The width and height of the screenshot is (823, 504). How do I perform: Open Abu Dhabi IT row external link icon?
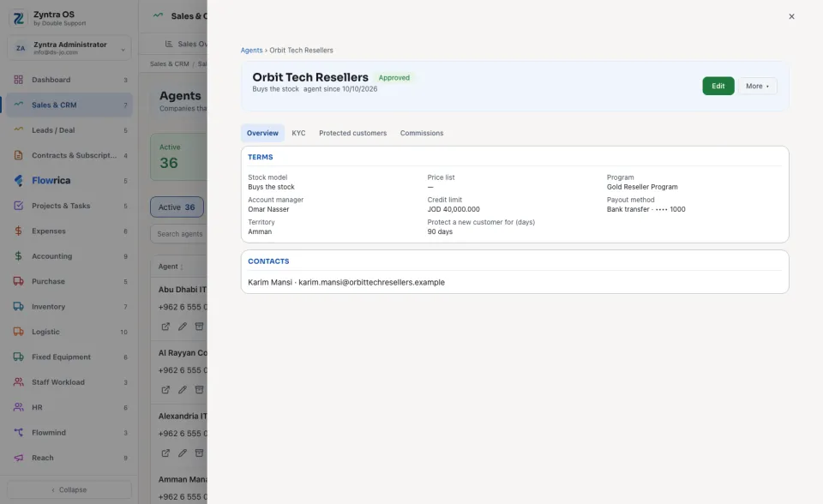[x=165, y=327]
